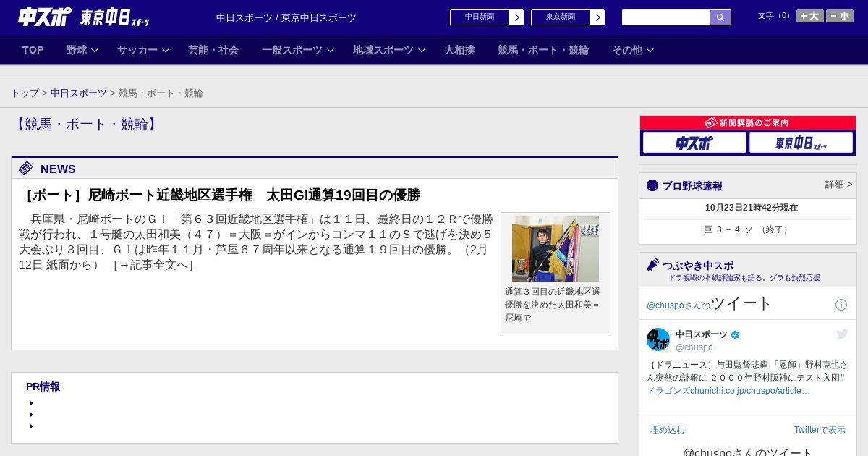Increase text size with 大 button

[x=810, y=16]
